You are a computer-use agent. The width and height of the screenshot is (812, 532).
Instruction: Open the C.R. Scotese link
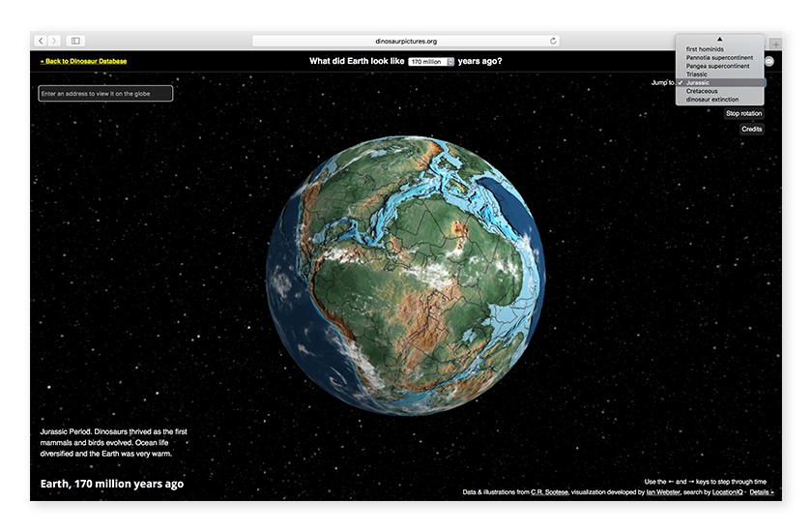[x=549, y=492]
